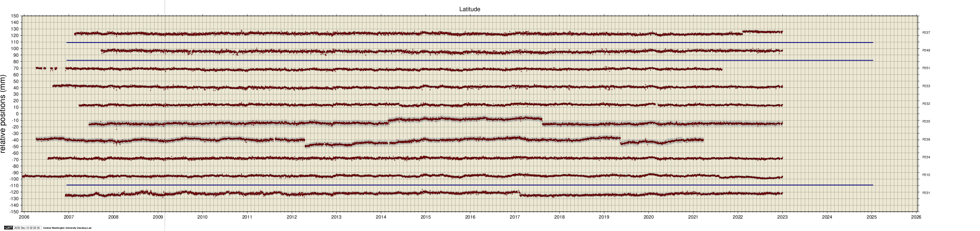Click the 150 value on the y-axis
This screenshot has height=231, width=980.
coord(14,16)
